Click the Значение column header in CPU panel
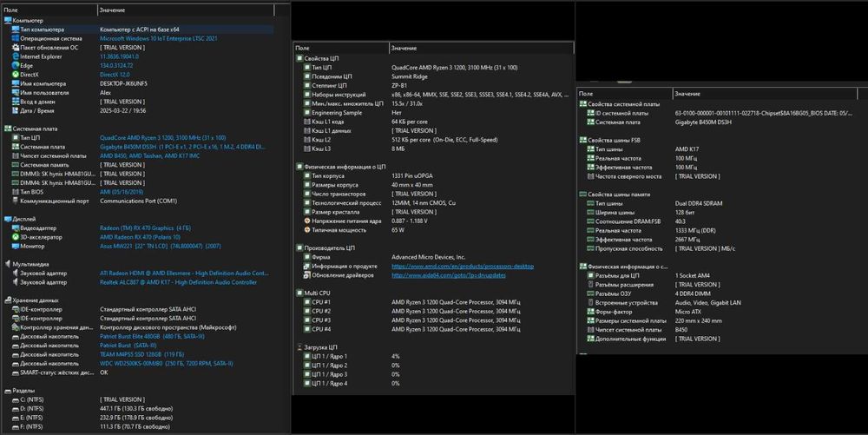 click(x=481, y=48)
